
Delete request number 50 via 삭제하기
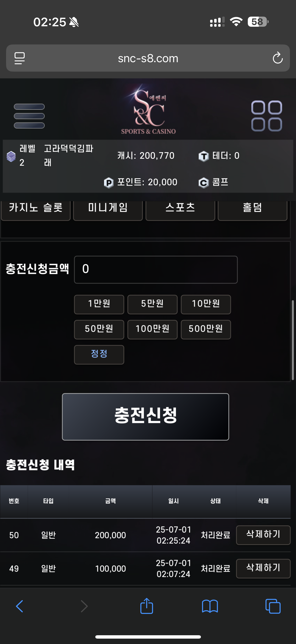click(x=263, y=535)
